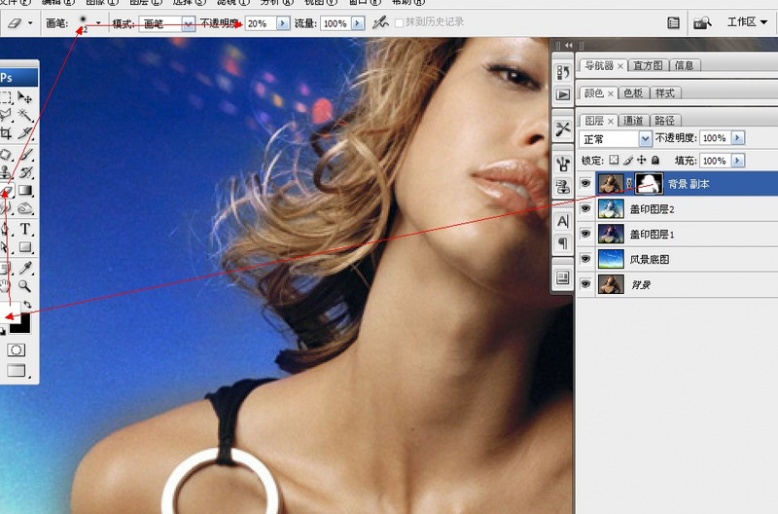
Task: Switch to the 样式 tab
Action: 665,93
